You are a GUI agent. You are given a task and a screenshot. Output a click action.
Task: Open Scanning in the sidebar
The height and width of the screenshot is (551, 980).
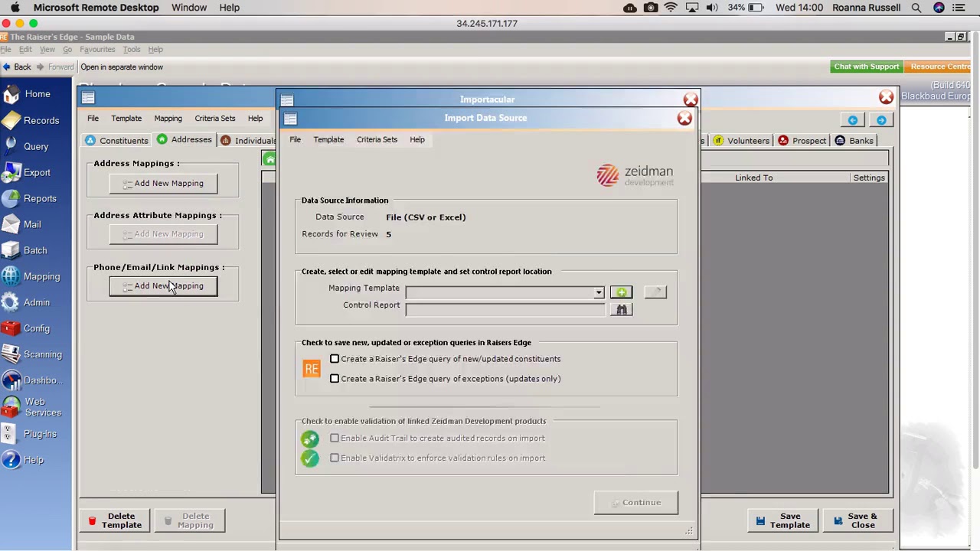click(32, 354)
